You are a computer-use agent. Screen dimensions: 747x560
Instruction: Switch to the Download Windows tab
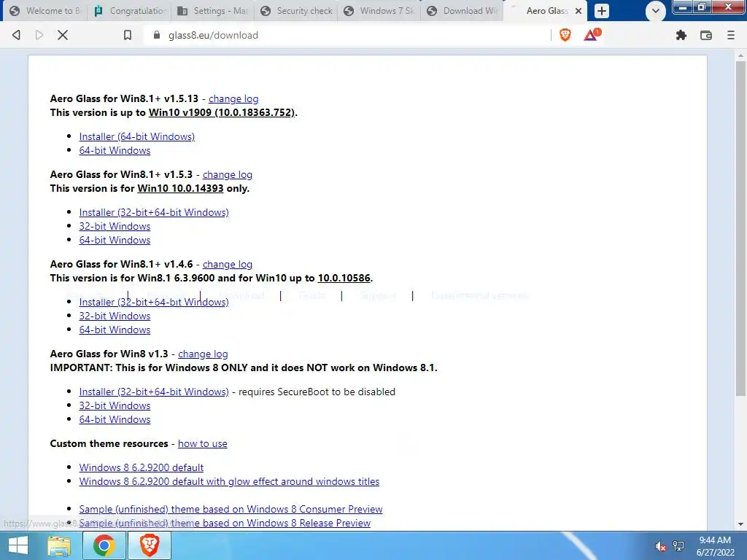coord(462,11)
